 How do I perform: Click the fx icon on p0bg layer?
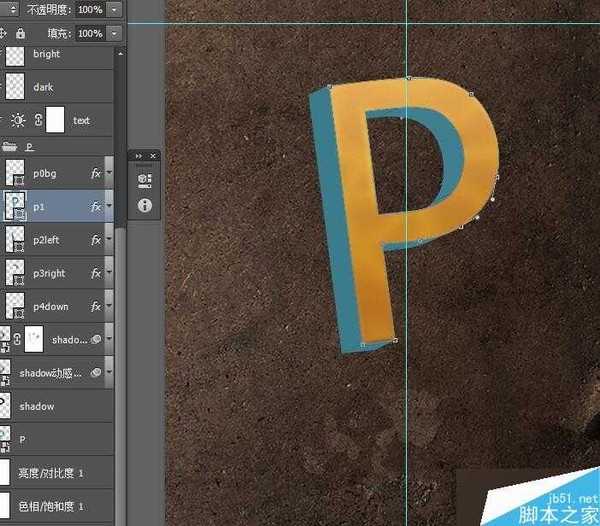pos(96,173)
